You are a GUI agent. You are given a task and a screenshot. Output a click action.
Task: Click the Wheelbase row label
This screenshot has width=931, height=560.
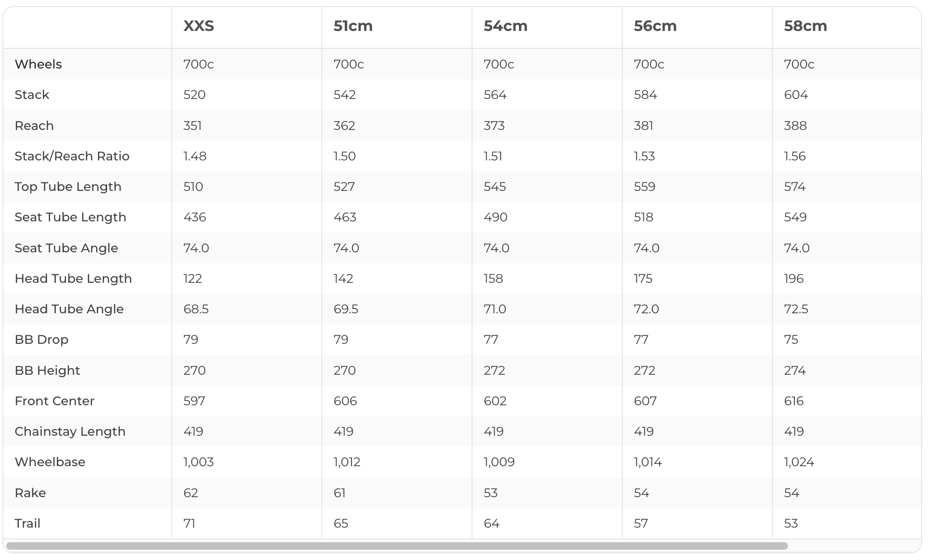pyautogui.click(x=50, y=462)
